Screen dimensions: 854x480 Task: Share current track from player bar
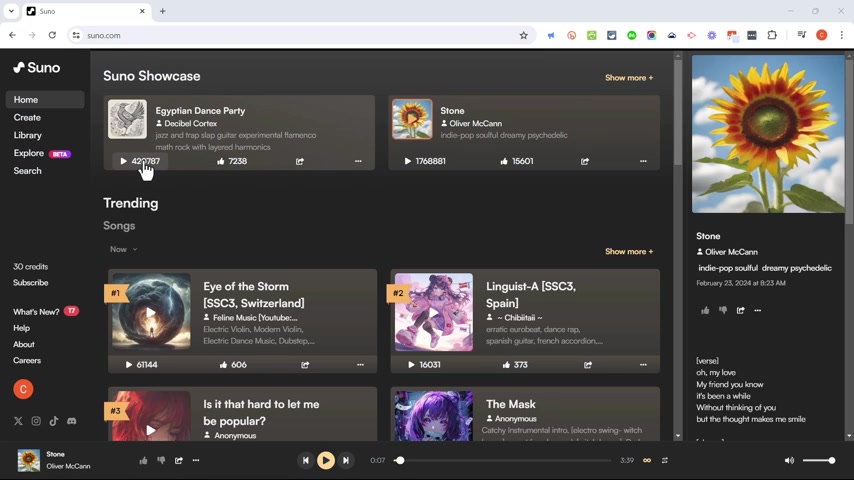coord(179,460)
